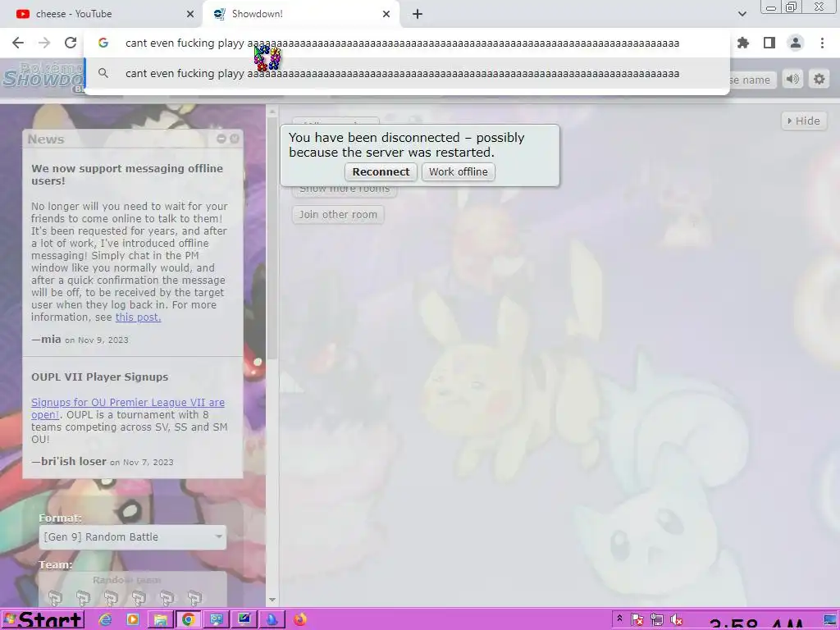The width and height of the screenshot is (840, 630).
Task: Click the Chrome taskbar button
Action: (188, 620)
